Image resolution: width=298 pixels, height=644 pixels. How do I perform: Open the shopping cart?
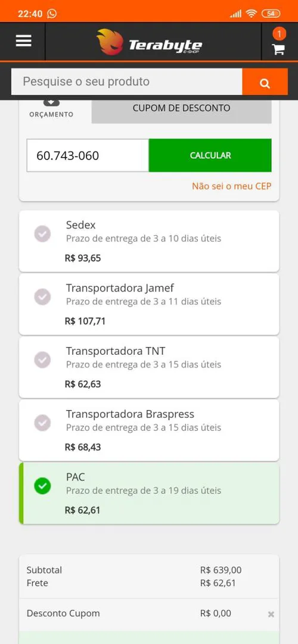pos(278,49)
